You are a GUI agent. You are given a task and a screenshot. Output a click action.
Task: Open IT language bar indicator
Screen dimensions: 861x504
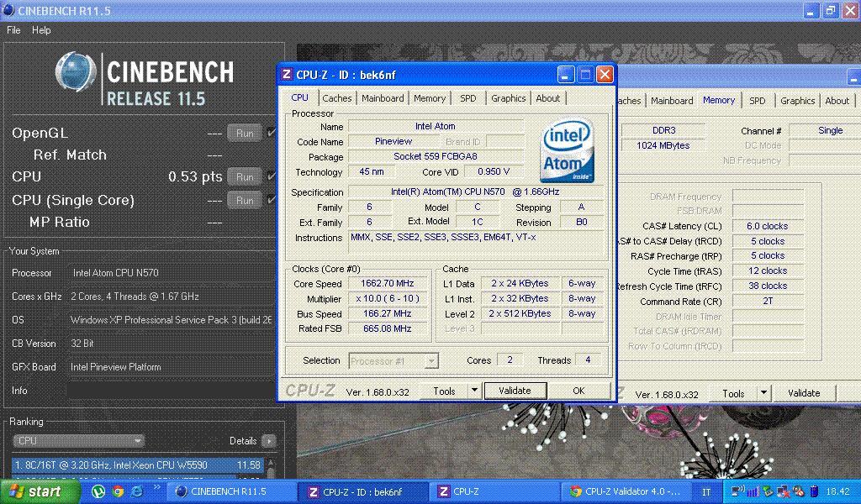pyautogui.click(x=706, y=492)
